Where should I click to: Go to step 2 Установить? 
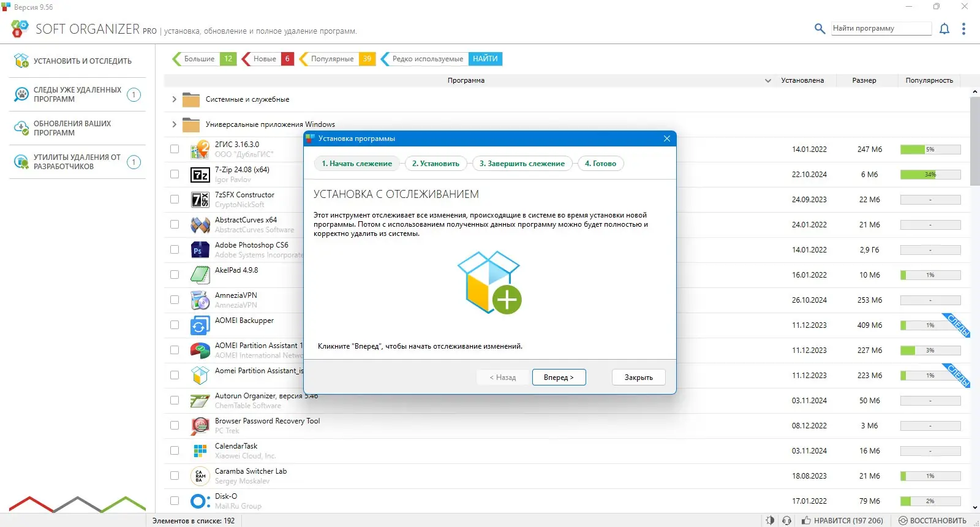pyautogui.click(x=435, y=164)
